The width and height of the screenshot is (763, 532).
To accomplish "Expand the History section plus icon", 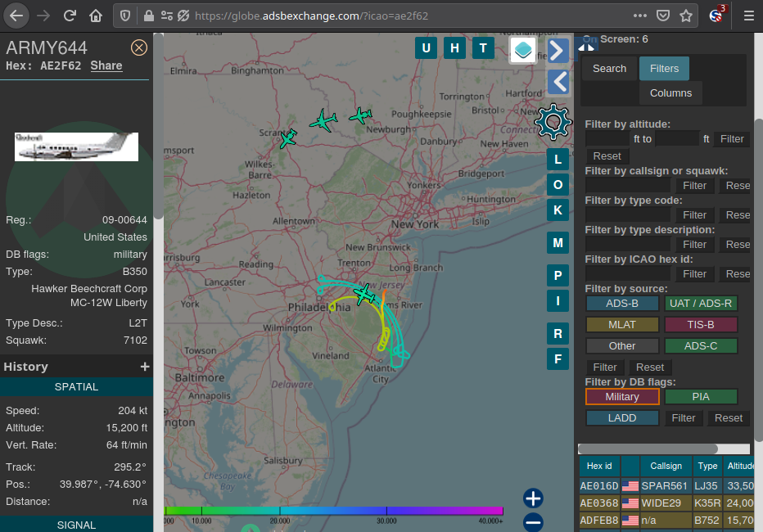I will click(x=145, y=367).
